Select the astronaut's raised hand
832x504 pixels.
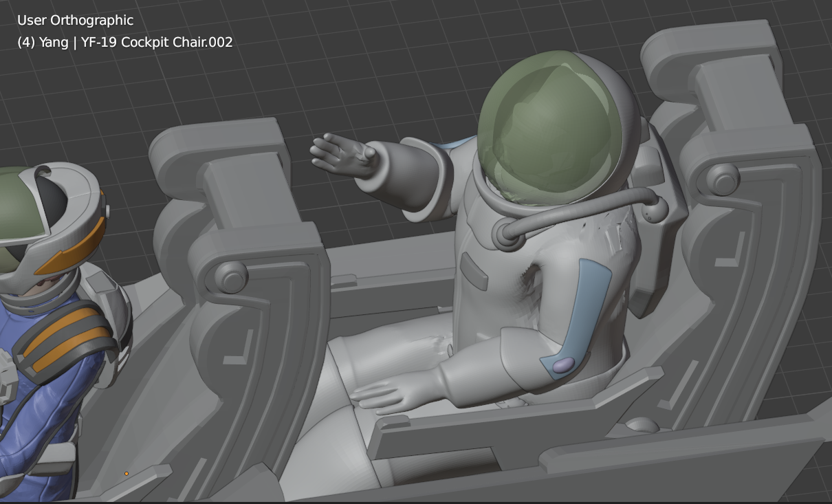tap(344, 156)
